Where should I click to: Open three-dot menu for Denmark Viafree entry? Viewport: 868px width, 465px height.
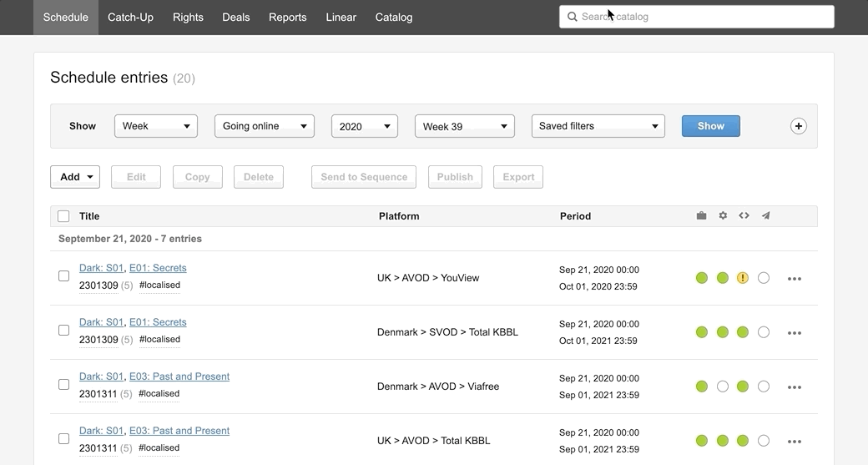pyautogui.click(x=795, y=387)
